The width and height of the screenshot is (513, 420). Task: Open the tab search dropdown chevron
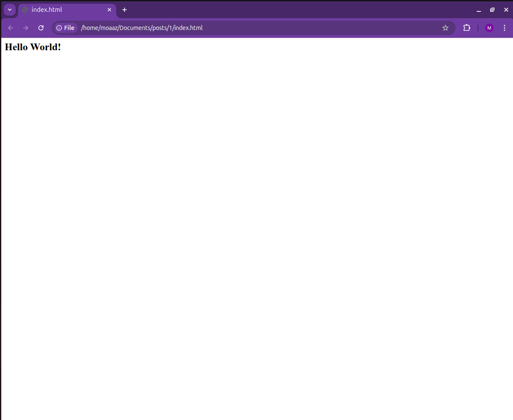[x=9, y=10]
